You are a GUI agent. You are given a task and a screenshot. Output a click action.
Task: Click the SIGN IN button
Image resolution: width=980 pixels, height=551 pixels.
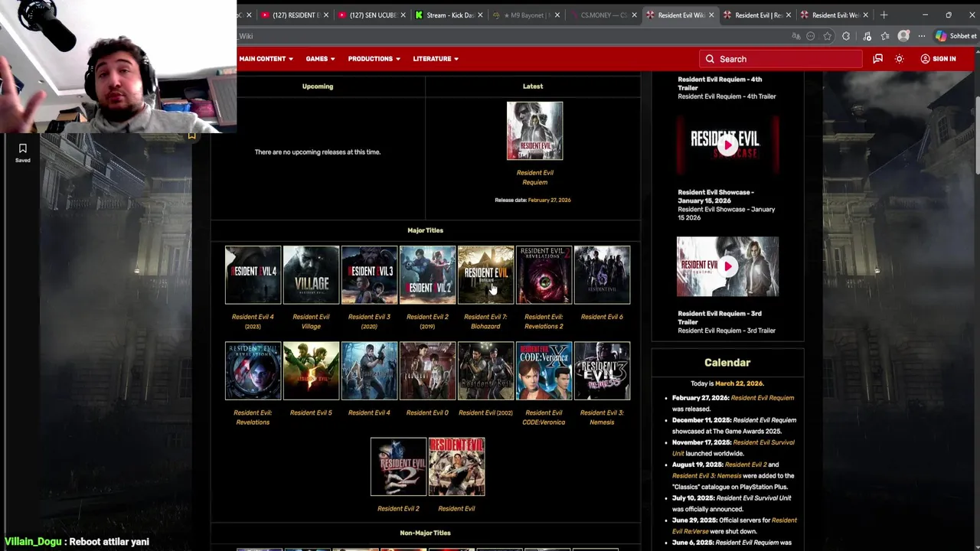coord(938,59)
